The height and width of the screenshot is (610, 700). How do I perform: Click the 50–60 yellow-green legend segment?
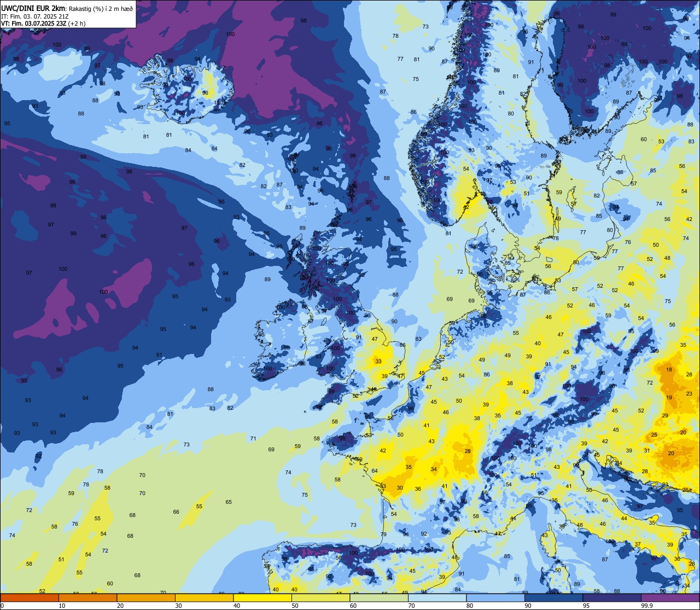tap(320, 598)
